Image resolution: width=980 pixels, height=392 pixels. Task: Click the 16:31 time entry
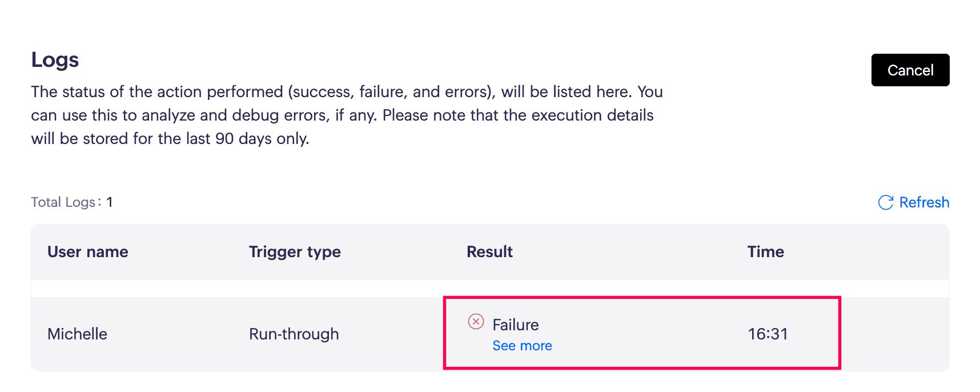pos(768,334)
